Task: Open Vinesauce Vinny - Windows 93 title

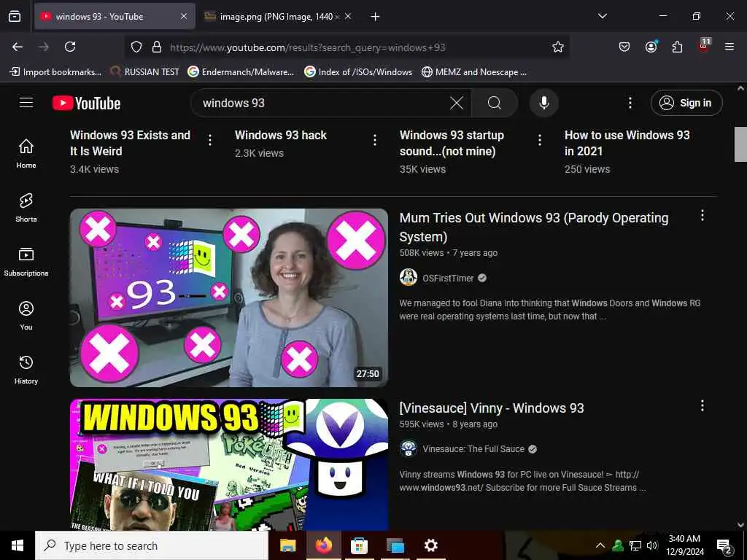Action: tap(492, 408)
